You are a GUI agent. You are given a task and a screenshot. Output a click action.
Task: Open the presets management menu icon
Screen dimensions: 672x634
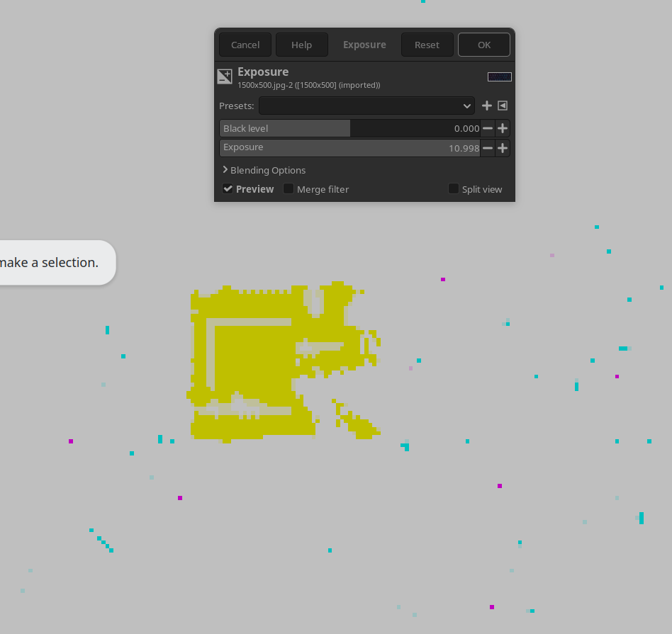pyautogui.click(x=503, y=106)
